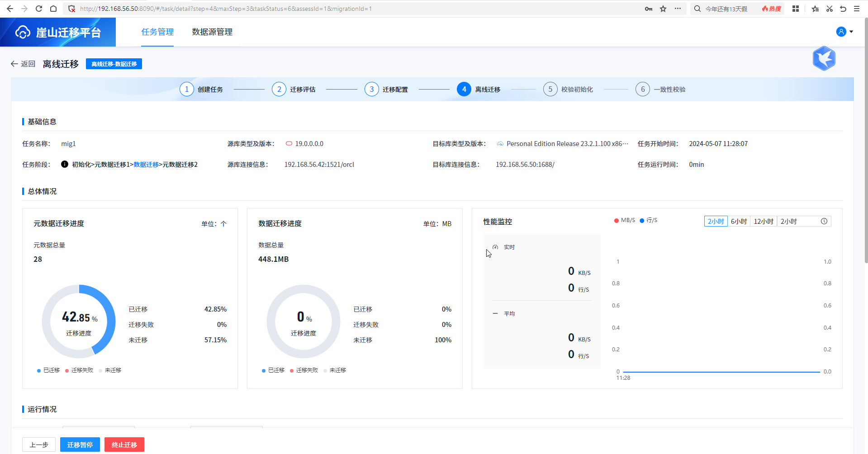Screen dimensions: 868x454
Task: Click the 返回 back link
Action: pos(23,64)
